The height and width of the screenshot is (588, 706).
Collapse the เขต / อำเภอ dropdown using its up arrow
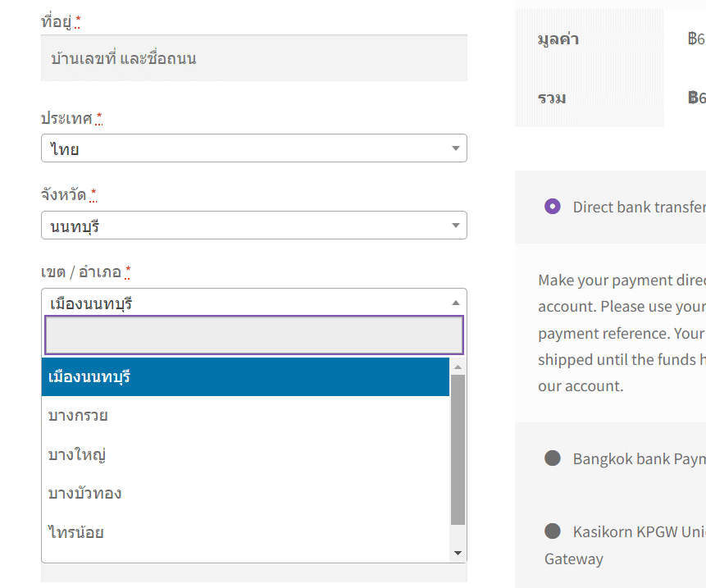pos(456,303)
